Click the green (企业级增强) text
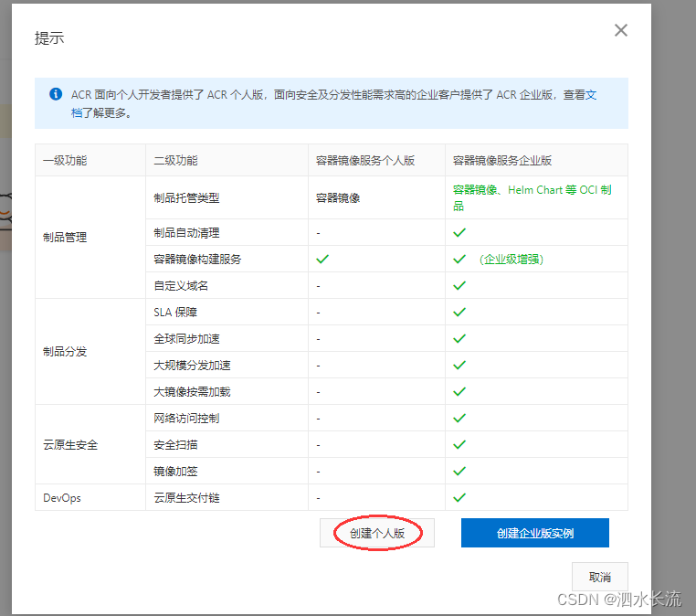The height and width of the screenshot is (616, 696). (511, 260)
